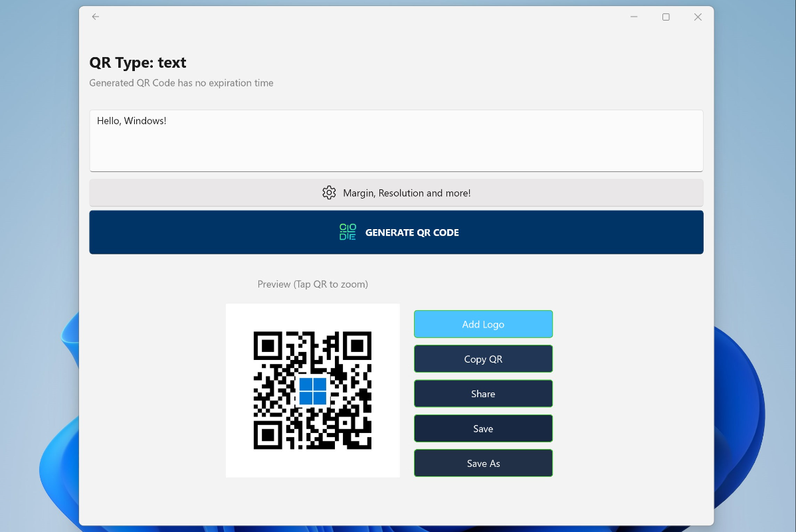This screenshot has width=796, height=532.
Task: Copy the QR with Copy QR button
Action: tap(483, 359)
